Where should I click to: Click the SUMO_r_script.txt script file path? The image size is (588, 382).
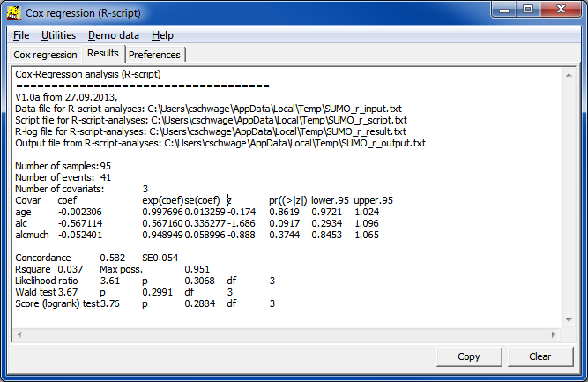279,121
